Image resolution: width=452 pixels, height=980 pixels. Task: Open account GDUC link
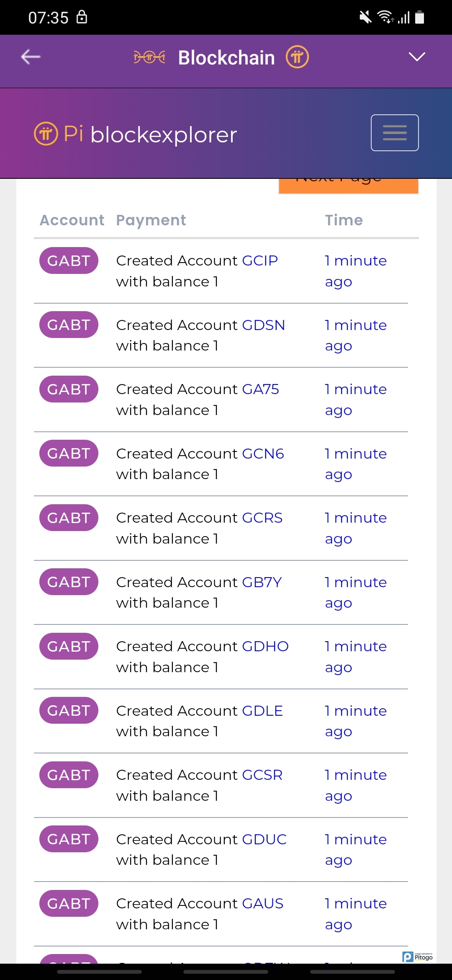(264, 839)
